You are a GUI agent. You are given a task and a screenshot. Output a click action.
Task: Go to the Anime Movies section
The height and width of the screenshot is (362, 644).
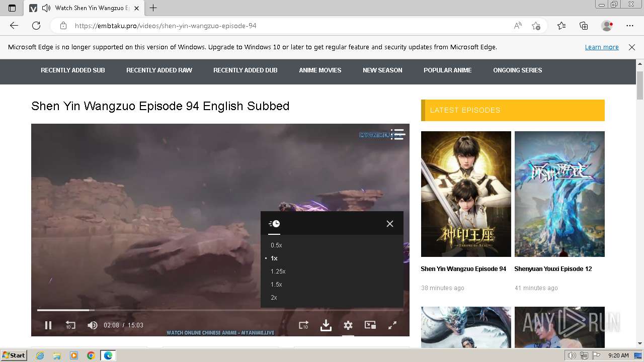pos(320,70)
